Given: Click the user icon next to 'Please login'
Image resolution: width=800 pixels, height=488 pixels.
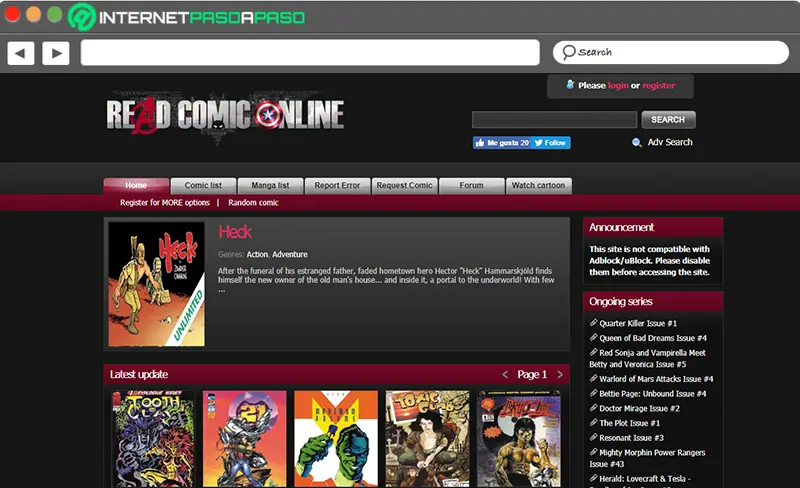Looking at the screenshot, I should (570, 85).
